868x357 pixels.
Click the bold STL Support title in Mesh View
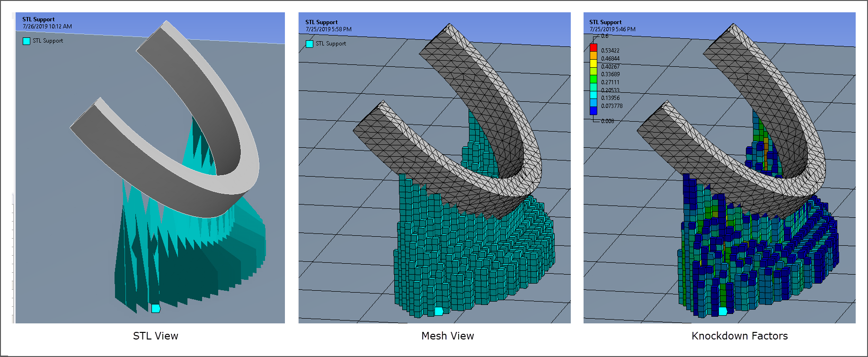tap(321, 22)
